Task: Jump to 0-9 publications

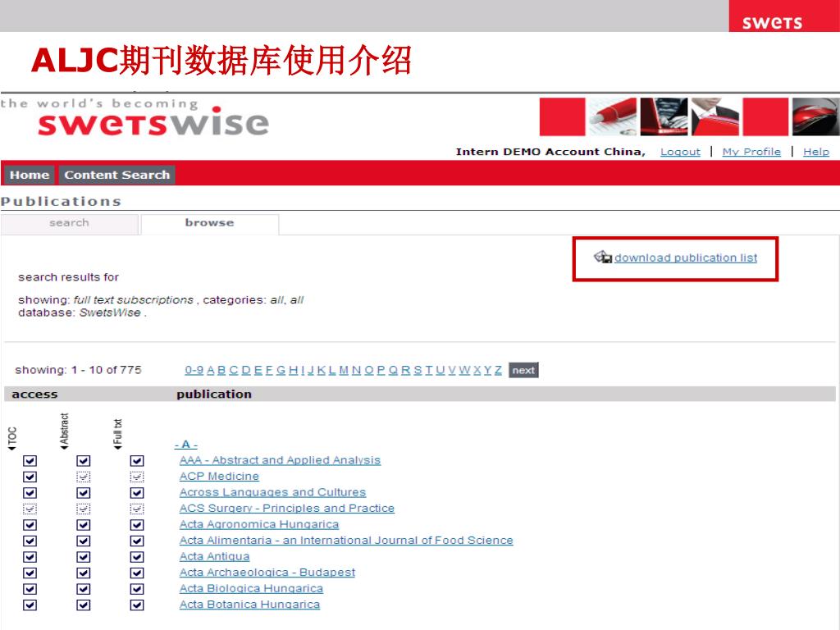Action: [x=194, y=370]
